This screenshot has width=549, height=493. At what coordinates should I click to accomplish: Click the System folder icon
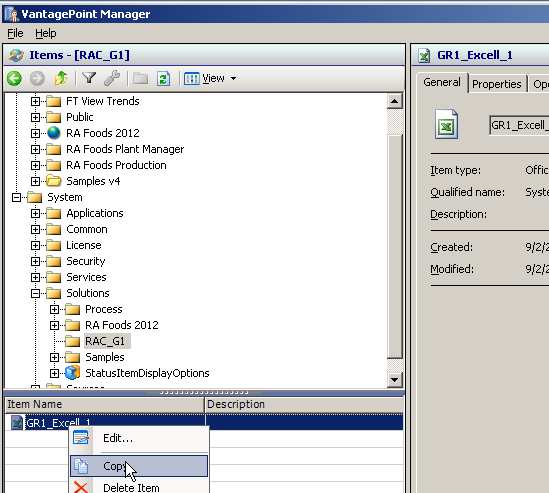pyautogui.click(x=35, y=197)
